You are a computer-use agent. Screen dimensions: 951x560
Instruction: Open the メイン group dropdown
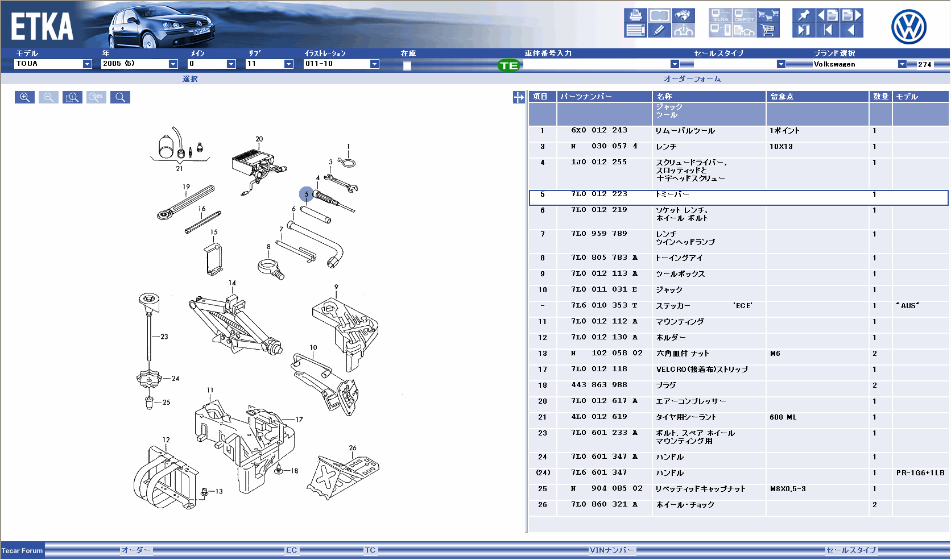click(x=212, y=64)
